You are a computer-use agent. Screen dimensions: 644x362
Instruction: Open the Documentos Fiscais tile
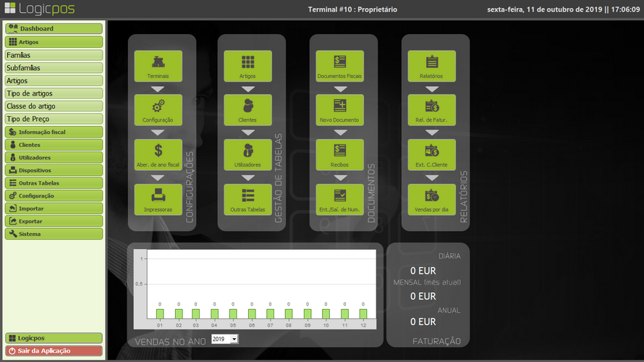[340, 65]
